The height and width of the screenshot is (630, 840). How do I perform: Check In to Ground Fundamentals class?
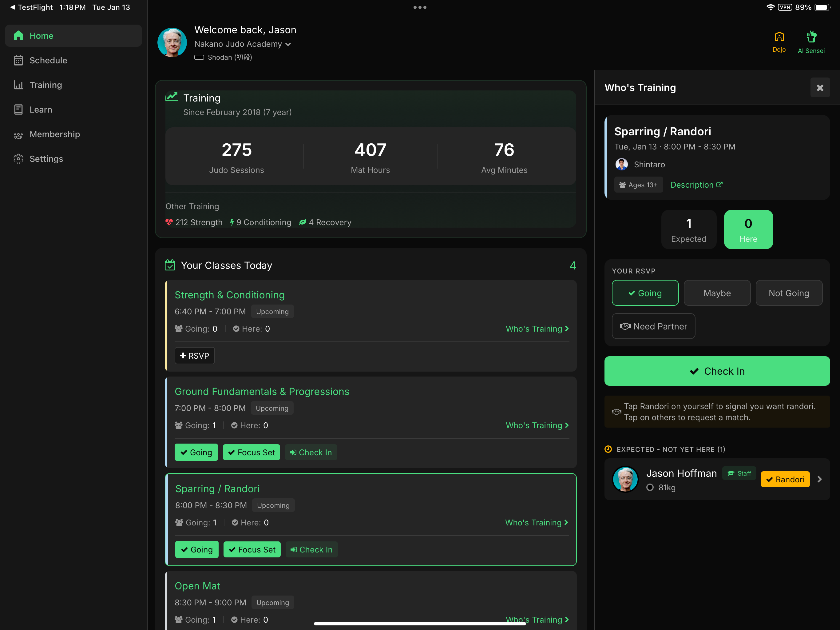[x=311, y=452]
